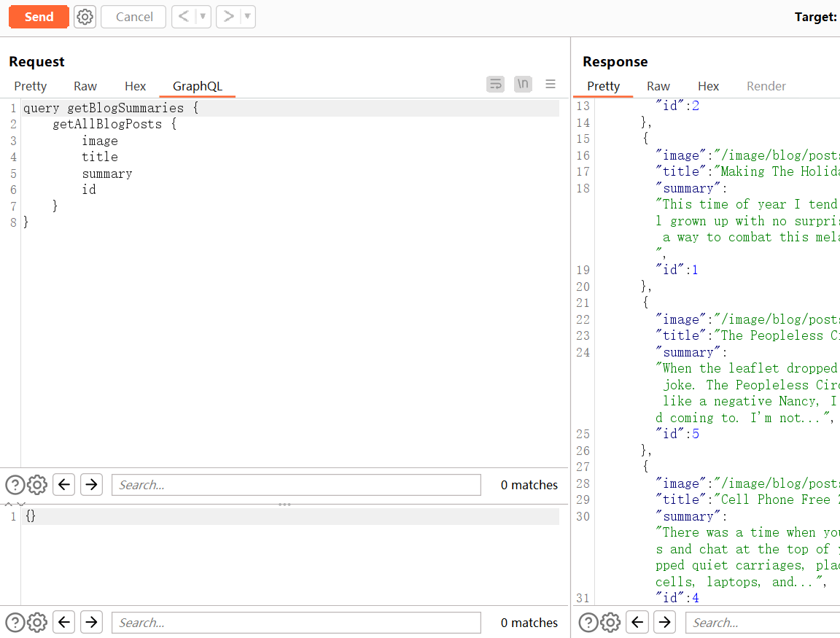The image size is (840, 638).
Task: Toggle word wrap in request editor
Action: coord(496,85)
